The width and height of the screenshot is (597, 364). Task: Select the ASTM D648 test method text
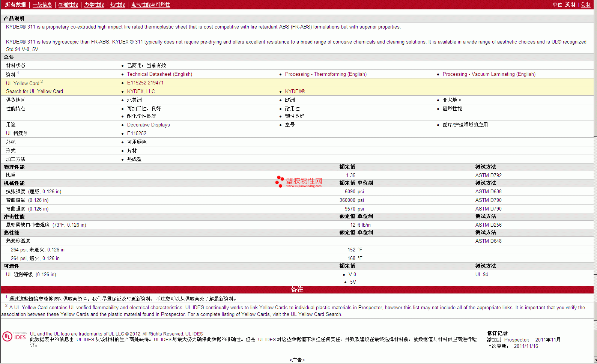point(488,241)
